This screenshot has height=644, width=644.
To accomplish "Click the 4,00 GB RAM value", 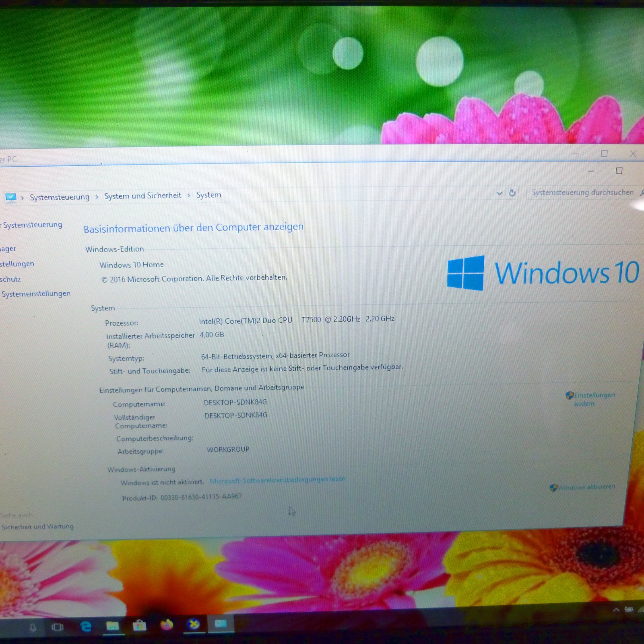I will click(x=212, y=335).
